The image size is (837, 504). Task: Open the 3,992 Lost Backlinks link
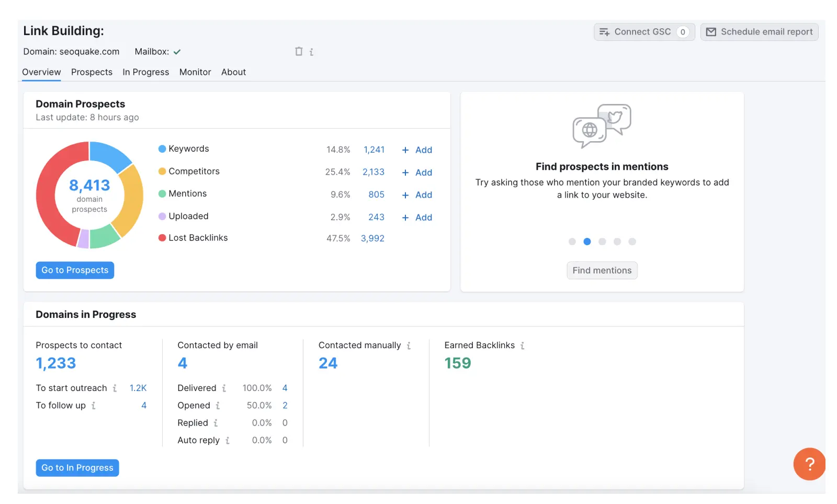[x=372, y=238]
